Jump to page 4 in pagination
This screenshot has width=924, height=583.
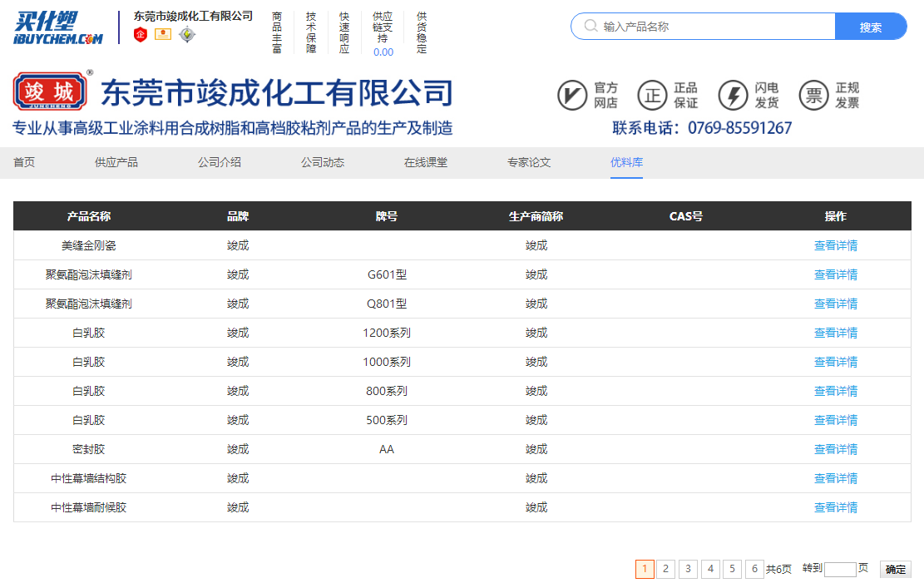tap(711, 569)
